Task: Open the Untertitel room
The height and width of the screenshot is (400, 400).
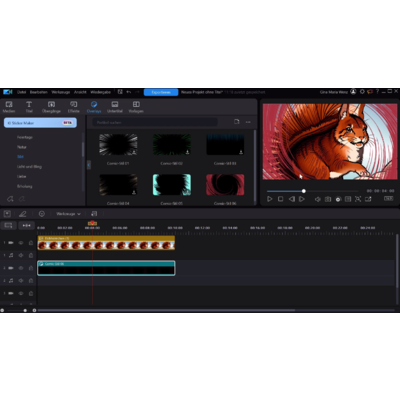Action: [x=115, y=107]
